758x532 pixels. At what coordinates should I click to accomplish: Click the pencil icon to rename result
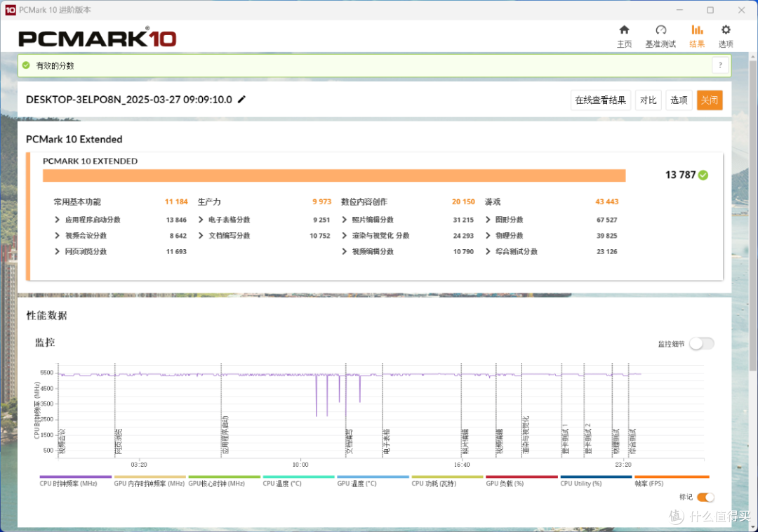[x=241, y=99]
